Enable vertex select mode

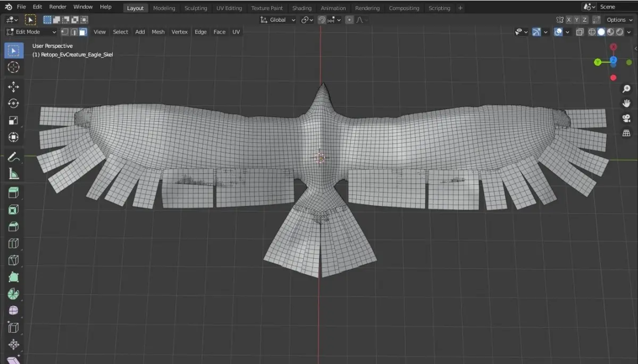(x=65, y=32)
